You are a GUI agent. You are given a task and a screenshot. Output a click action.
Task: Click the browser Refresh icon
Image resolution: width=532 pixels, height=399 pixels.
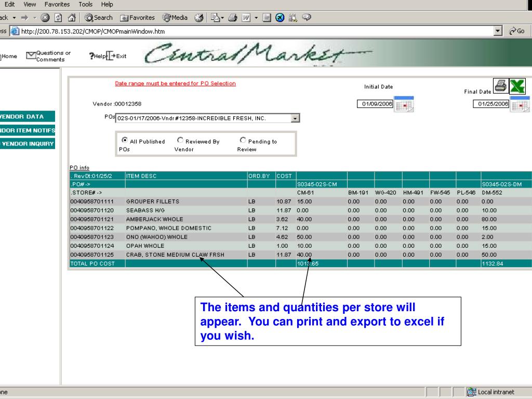58,17
